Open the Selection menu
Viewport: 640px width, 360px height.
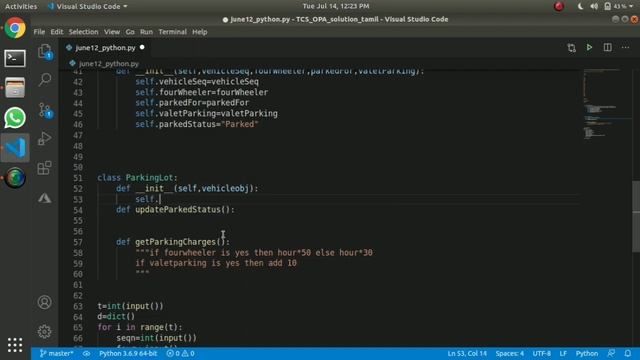pyautogui.click(x=83, y=32)
